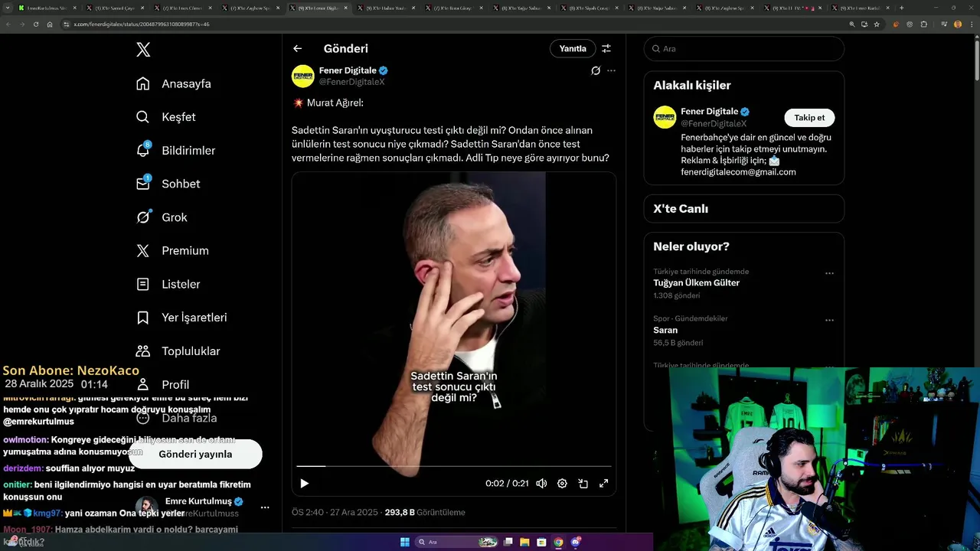The width and height of the screenshot is (980, 551).
Task: Switch to the Haber X tab
Action: click(387, 8)
